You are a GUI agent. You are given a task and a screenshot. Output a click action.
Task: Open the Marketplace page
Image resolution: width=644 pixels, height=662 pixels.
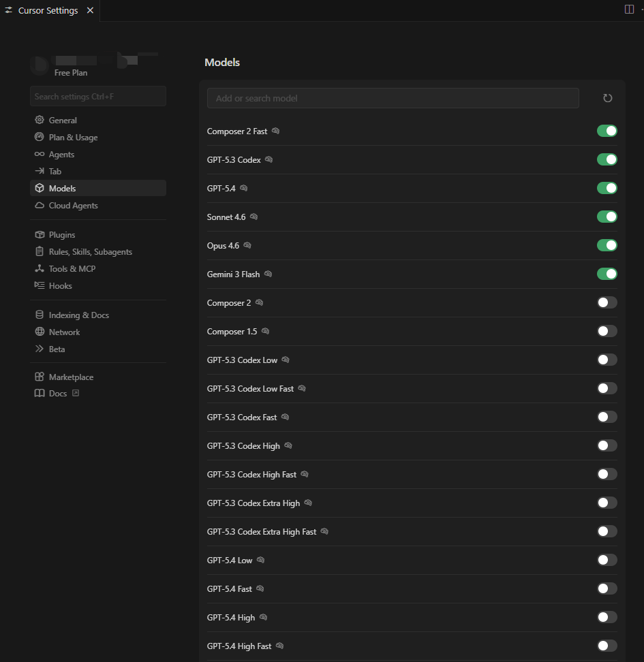(x=98, y=377)
